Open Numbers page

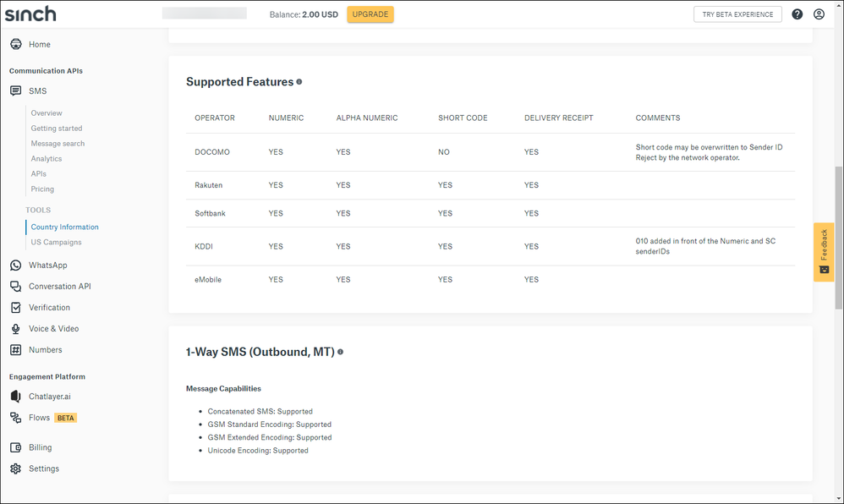coord(45,349)
